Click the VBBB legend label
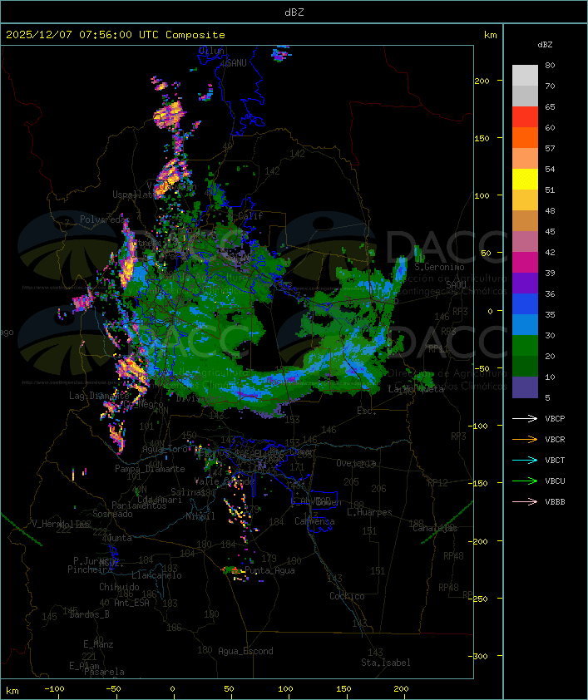This screenshot has width=588, height=700. click(x=555, y=501)
